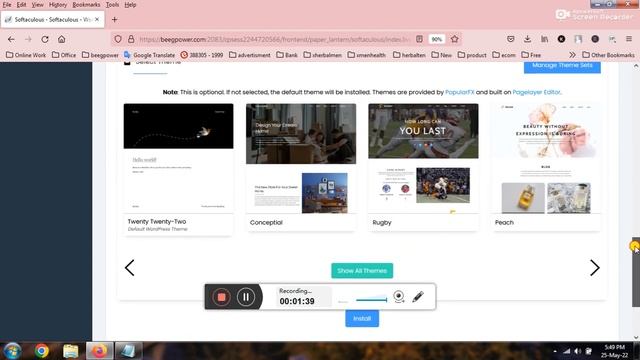The width and height of the screenshot is (640, 360).
Task: Go to next themes with right arrow
Action: pyautogui.click(x=595, y=268)
